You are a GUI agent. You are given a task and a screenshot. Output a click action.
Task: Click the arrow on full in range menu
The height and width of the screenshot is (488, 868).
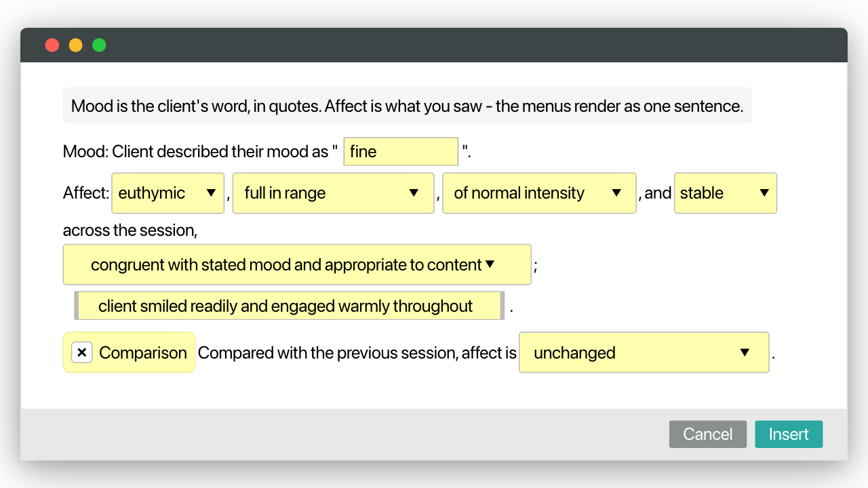[x=414, y=192]
